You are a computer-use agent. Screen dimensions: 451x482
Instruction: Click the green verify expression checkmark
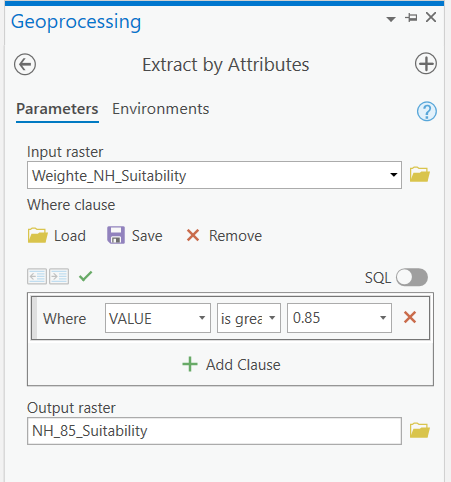tap(86, 276)
